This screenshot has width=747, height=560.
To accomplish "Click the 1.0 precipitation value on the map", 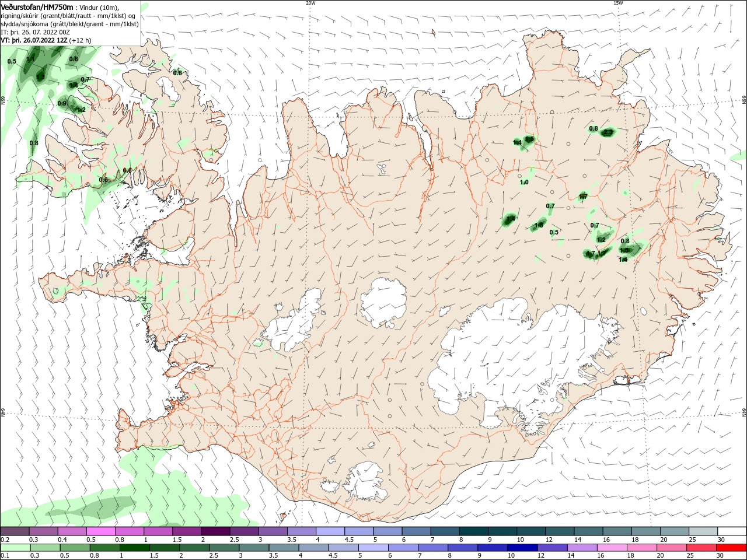I will (x=524, y=182).
